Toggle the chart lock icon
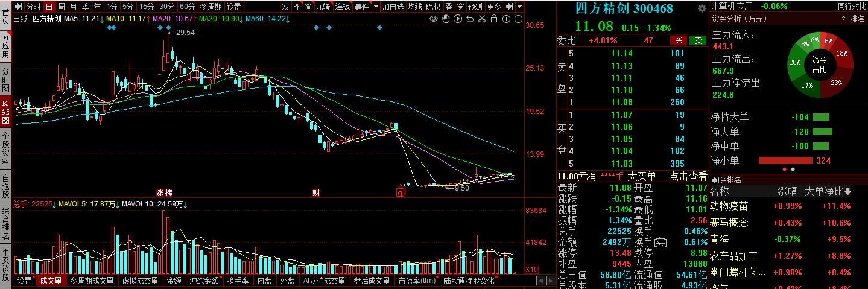This screenshot has width=868, height=289. pyautogui.click(x=495, y=19)
